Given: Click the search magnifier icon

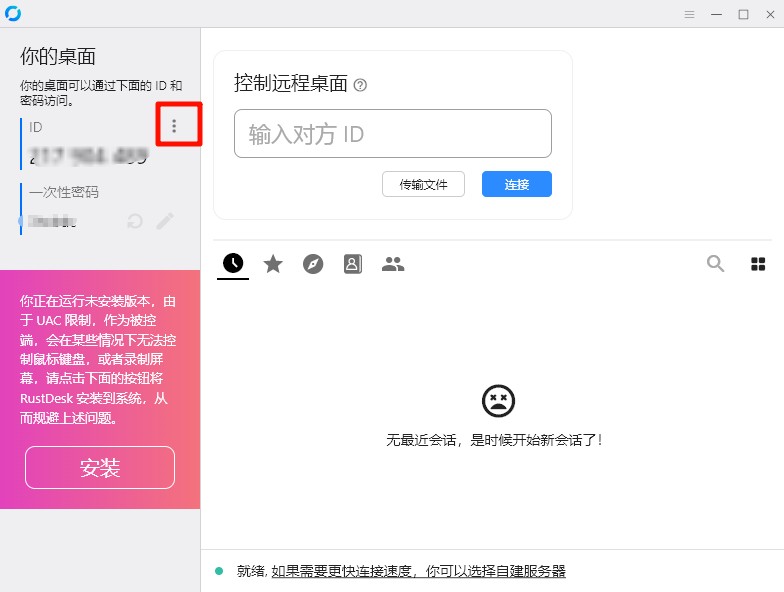Looking at the screenshot, I should (716, 264).
